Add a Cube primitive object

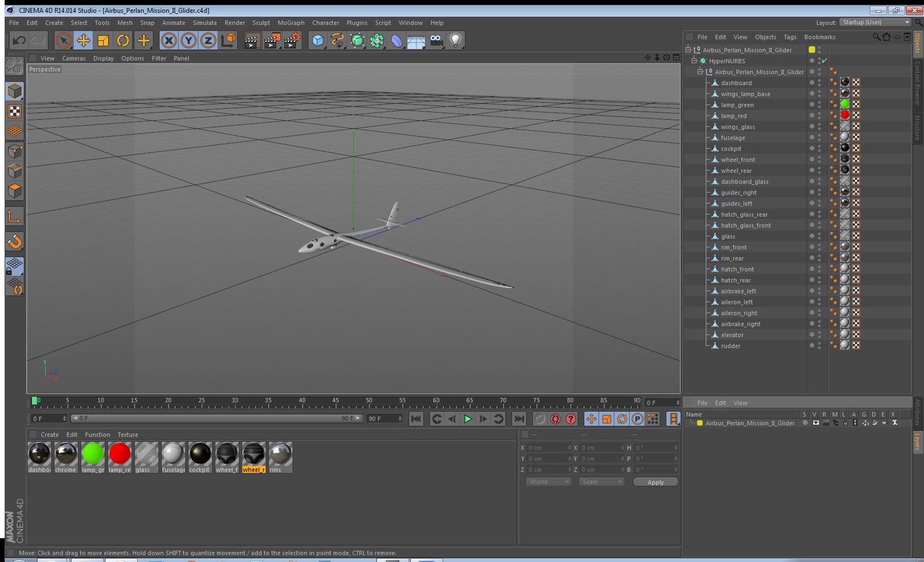[x=318, y=41]
